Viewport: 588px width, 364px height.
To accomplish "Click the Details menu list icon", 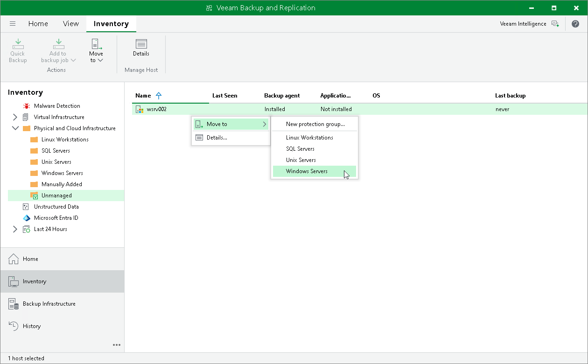I will [x=199, y=138].
